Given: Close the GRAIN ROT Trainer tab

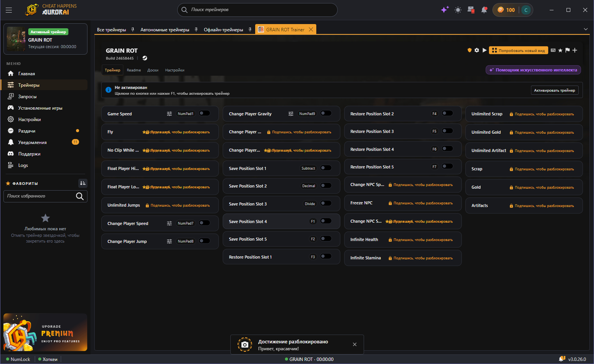Looking at the screenshot, I should (x=311, y=29).
